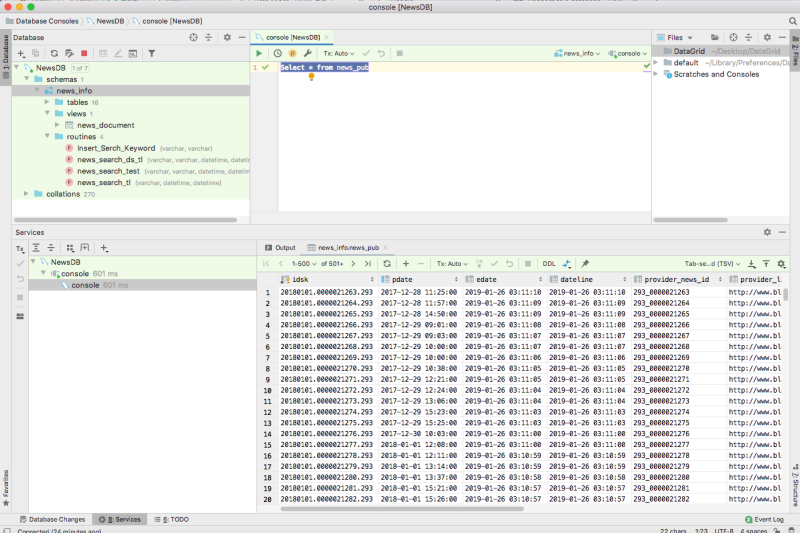The image size is (800, 533).
Task: Jump to last page of results
Action: click(368, 264)
